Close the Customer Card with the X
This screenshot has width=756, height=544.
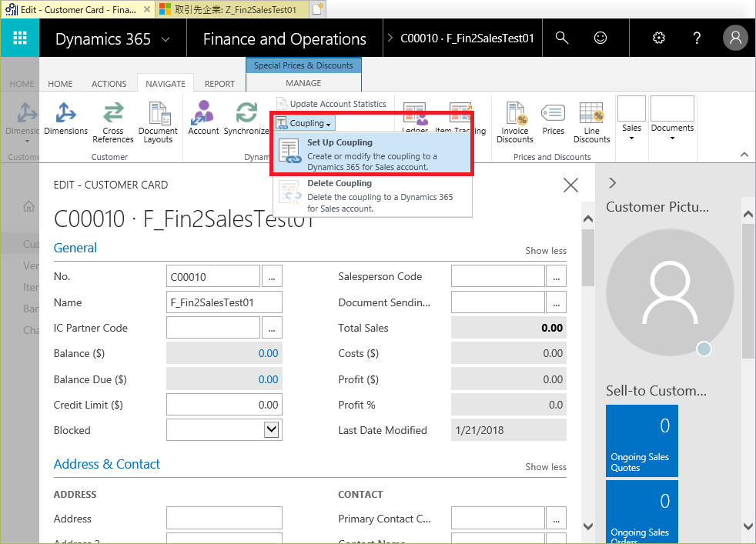coord(571,185)
